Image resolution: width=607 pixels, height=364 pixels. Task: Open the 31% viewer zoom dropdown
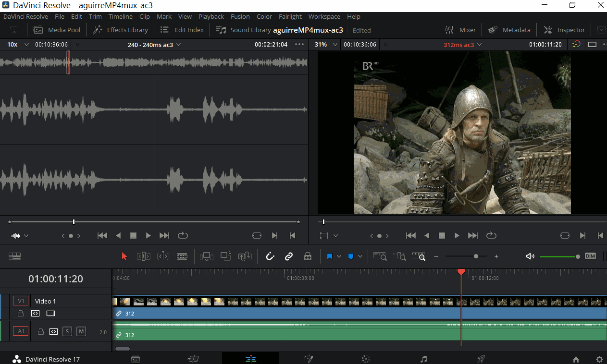pyautogui.click(x=326, y=45)
